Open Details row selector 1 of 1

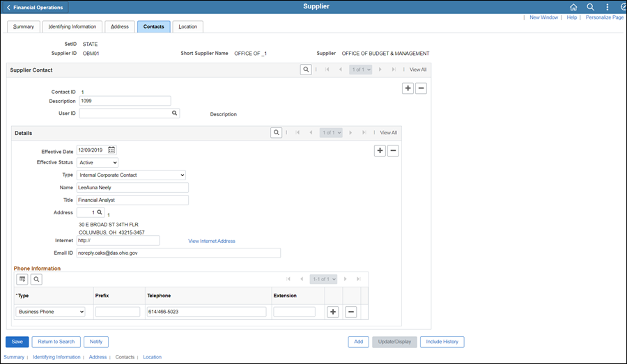pyautogui.click(x=331, y=133)
